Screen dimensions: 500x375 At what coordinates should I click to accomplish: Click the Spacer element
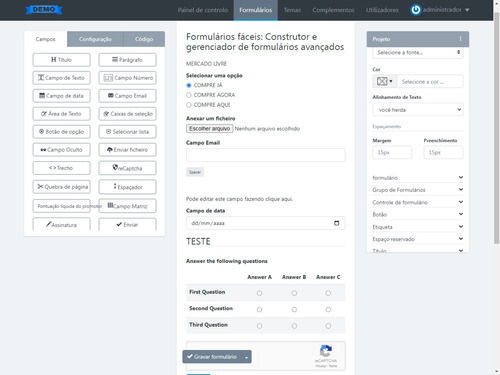click(195, 172)
